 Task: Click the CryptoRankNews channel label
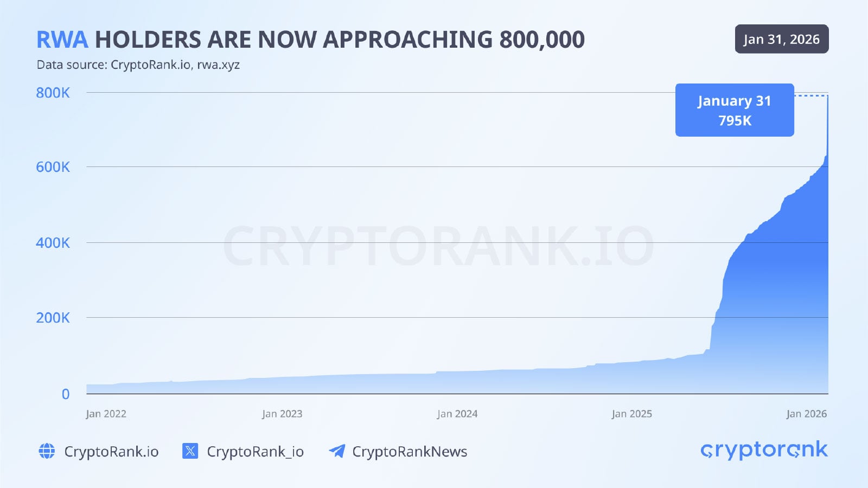coord(410,452)
